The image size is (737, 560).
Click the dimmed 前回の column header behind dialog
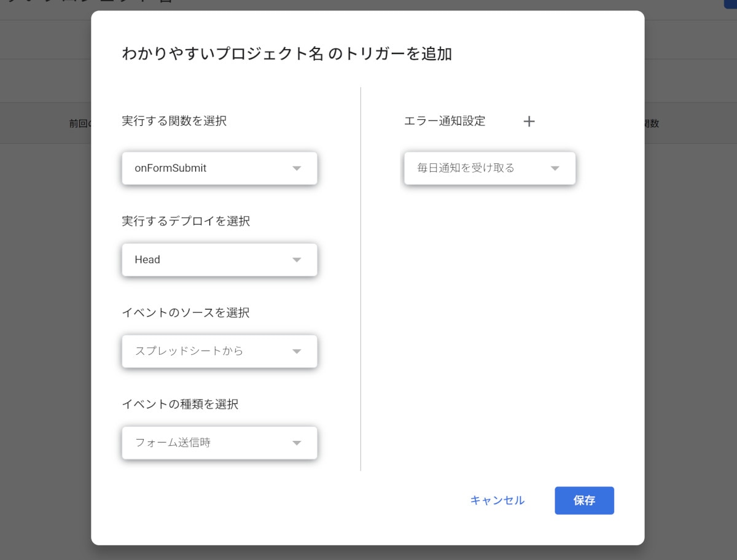click(80, 123)
